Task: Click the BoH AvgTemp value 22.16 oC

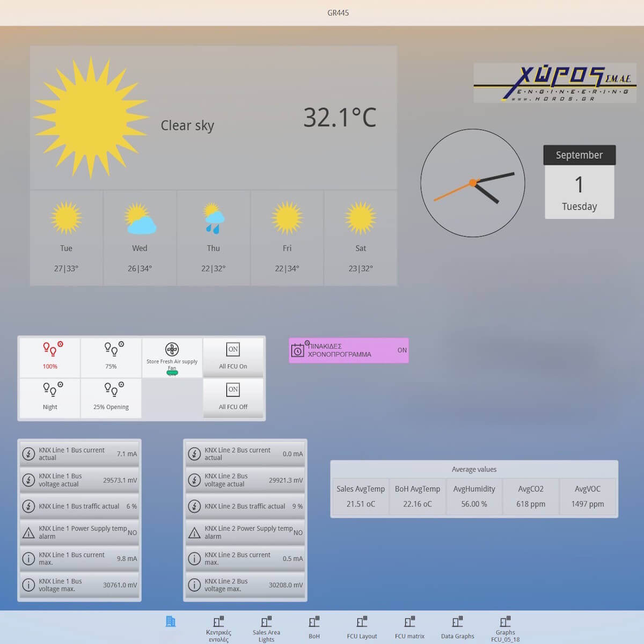Action: pyautogui.click(x=418, y=504)
